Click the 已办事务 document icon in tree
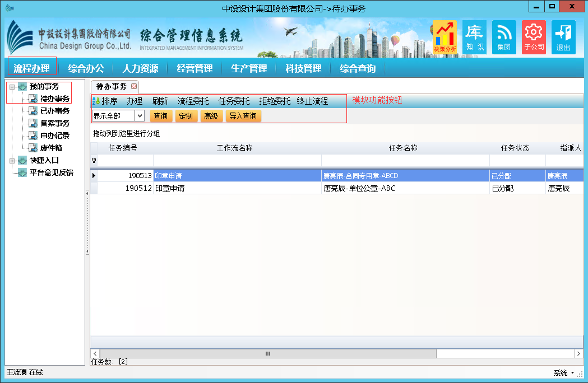 tap(34, 111)
